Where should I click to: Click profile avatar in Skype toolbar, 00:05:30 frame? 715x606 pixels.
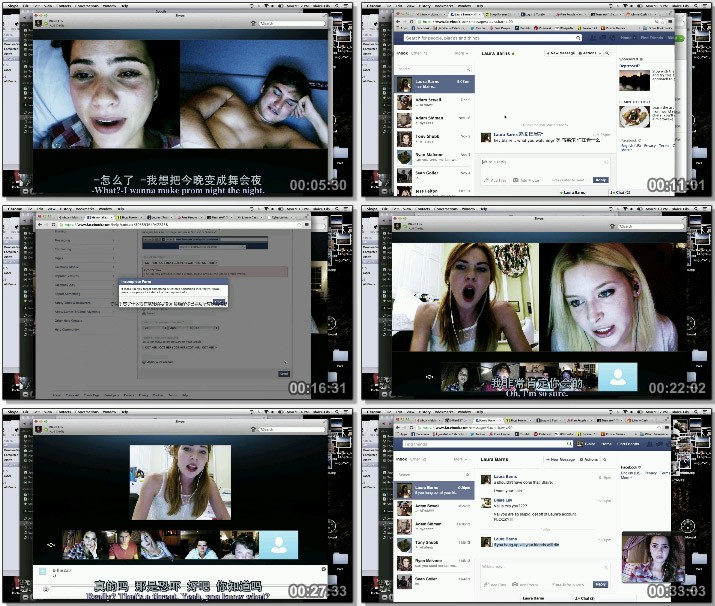(x=39, y=23)
